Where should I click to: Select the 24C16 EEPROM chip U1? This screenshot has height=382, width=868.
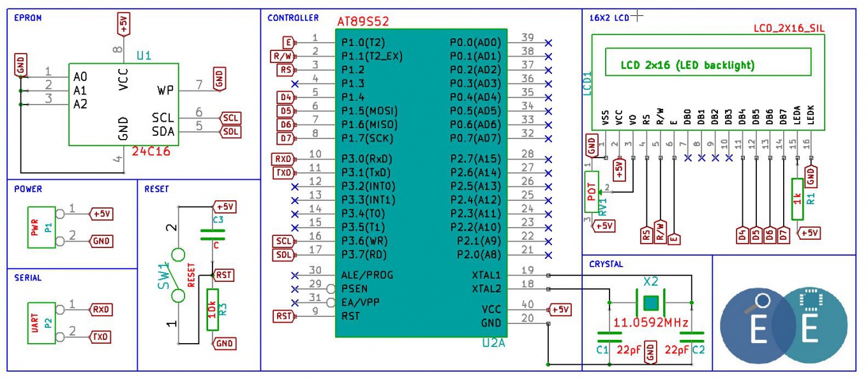pos(123,104)
